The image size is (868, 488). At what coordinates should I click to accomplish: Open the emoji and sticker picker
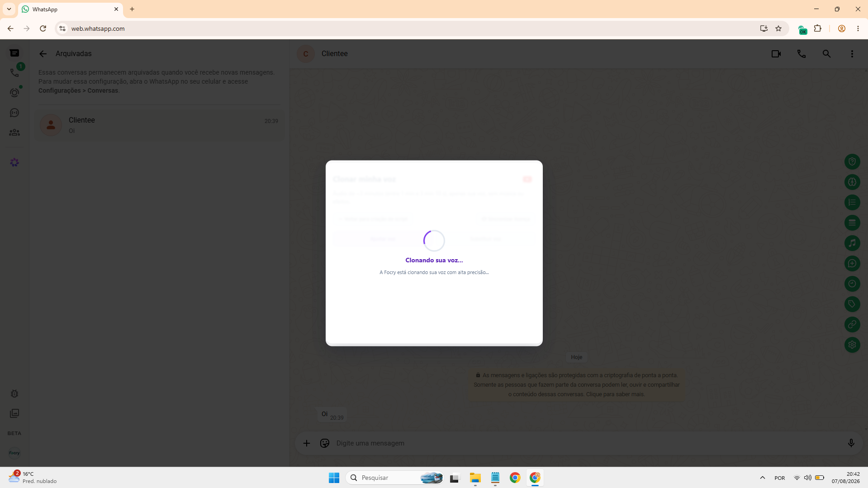[325, 443]
